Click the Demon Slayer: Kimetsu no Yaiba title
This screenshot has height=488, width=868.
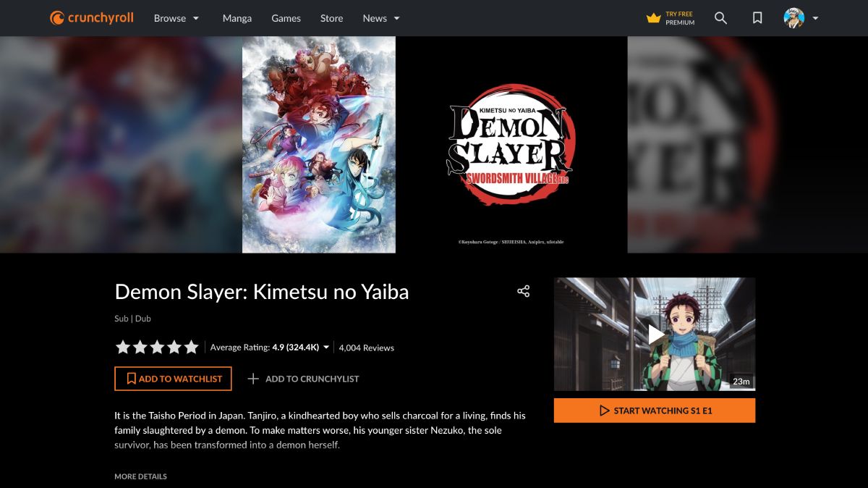click(262, 292)
